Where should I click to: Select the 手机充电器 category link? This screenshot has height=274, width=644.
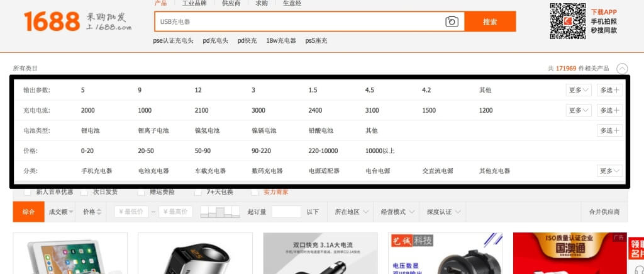pyautogui.click(x=96, y=171)
